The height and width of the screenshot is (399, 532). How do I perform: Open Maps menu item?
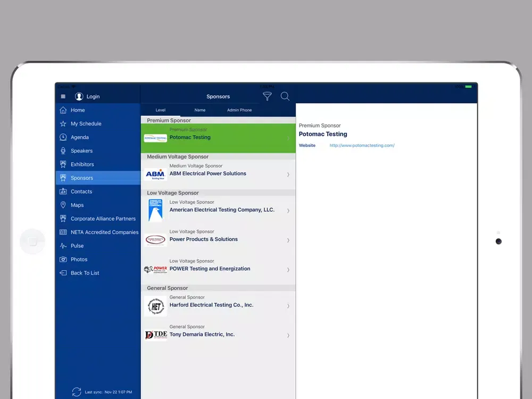pyautogui.click(x=98, y=205)
